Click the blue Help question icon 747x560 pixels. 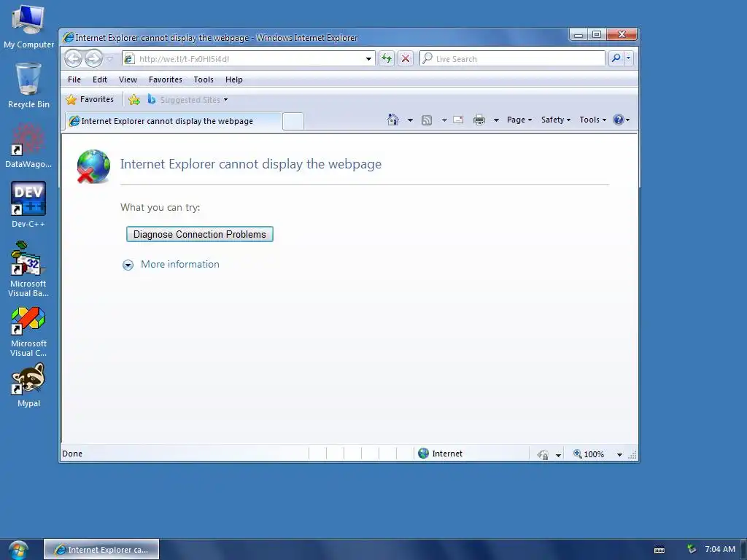[619, 120]
